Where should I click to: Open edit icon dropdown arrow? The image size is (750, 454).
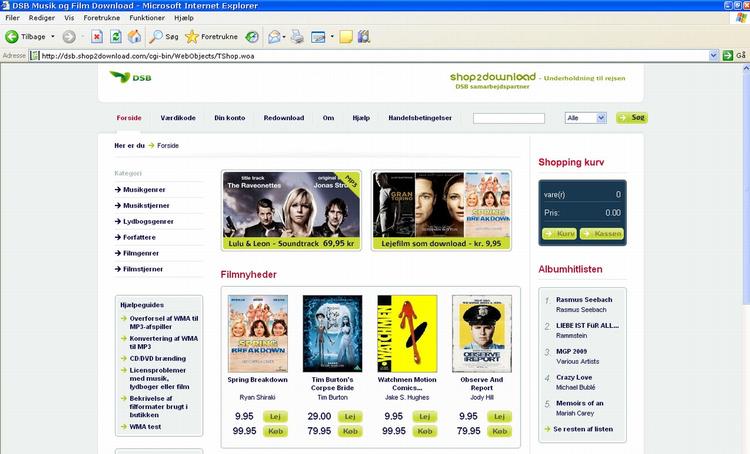click(332, 37)
